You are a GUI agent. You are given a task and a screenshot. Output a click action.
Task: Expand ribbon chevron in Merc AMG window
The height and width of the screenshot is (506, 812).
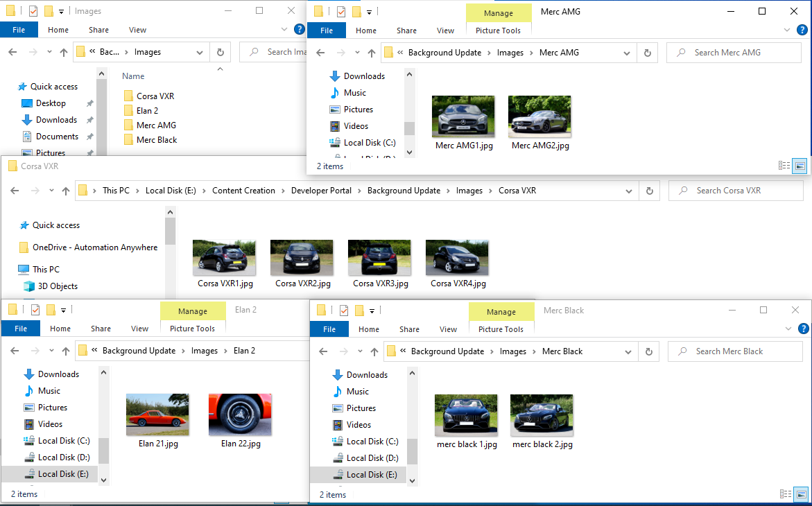coord(788,30)
